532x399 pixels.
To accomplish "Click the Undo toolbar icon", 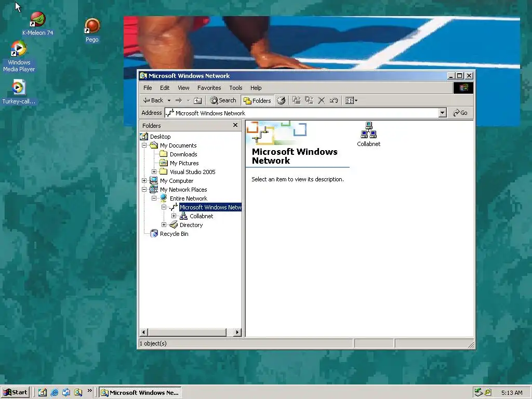I will coord(334,100).
